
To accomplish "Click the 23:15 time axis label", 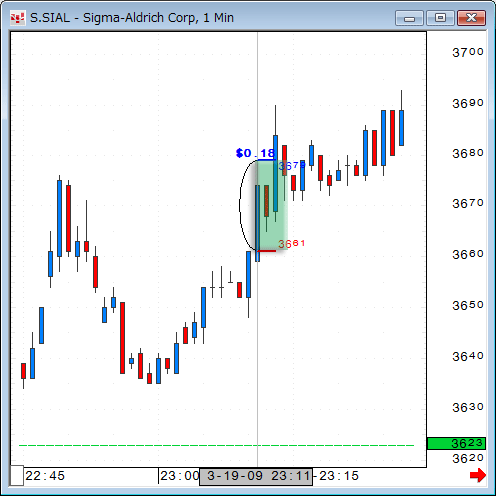I will tap(339, 476).
